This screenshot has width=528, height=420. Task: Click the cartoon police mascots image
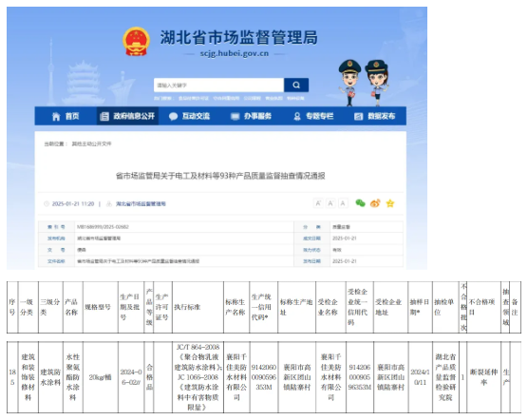(364, 83)
